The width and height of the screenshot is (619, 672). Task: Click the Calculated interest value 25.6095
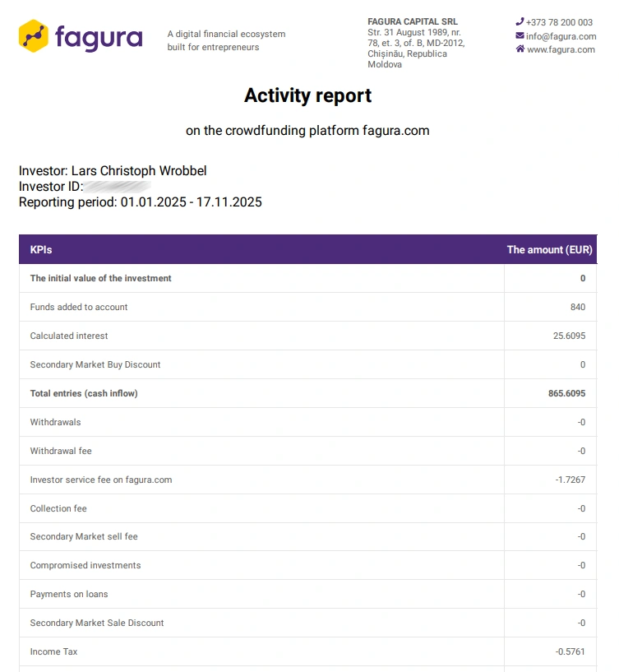pos(569,336)
